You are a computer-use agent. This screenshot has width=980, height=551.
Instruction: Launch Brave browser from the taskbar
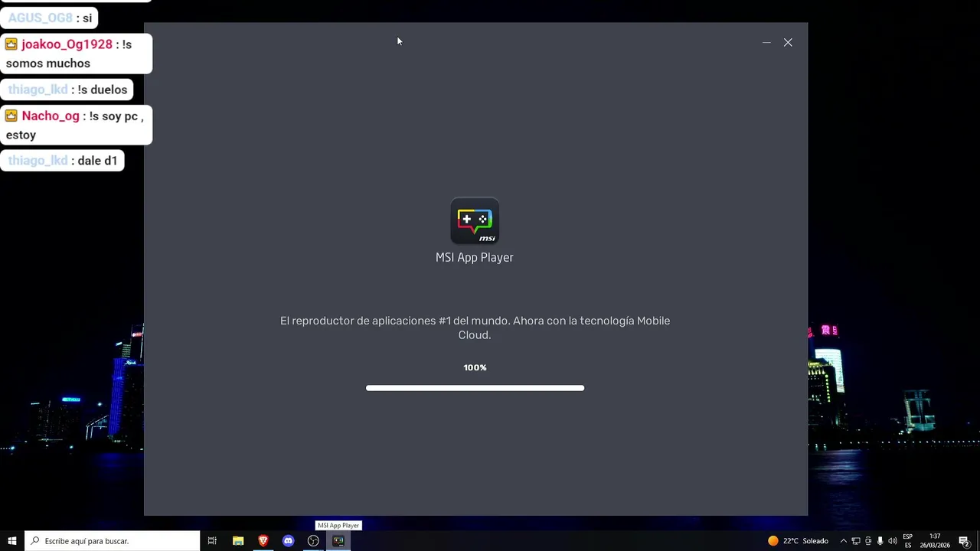click(263, 541)
